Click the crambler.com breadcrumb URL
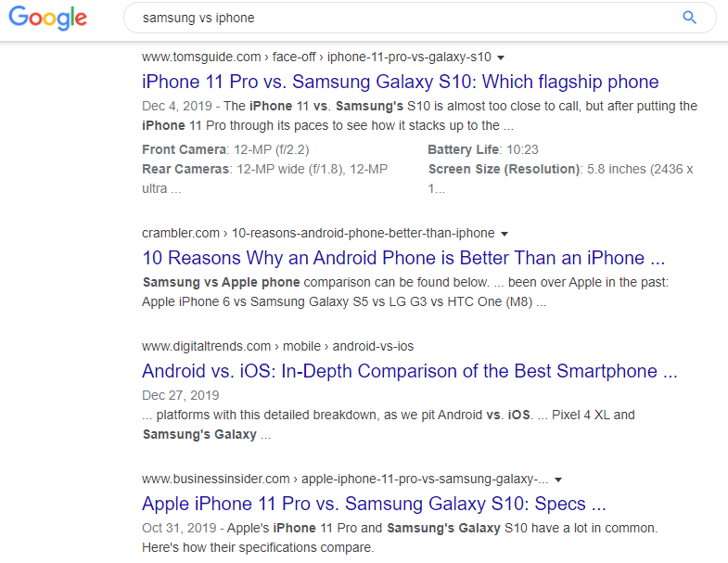The height and width of the screenshot is (563, 728). coord(181,233)
